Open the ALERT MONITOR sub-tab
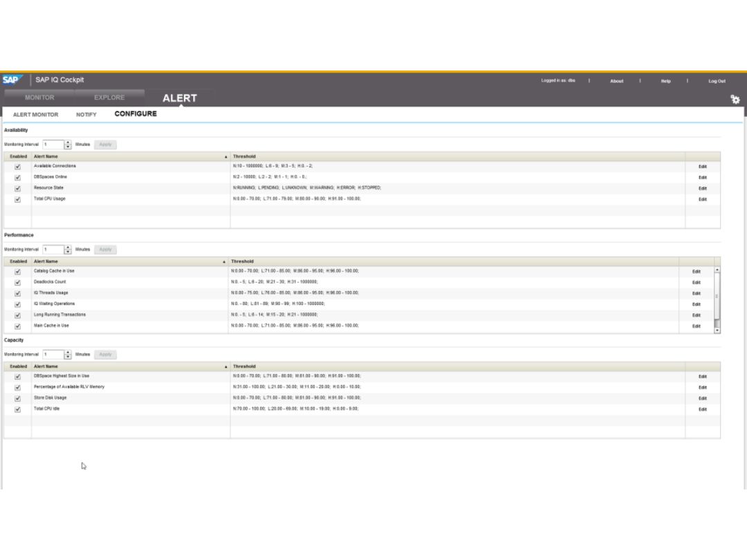 [36, 115]
